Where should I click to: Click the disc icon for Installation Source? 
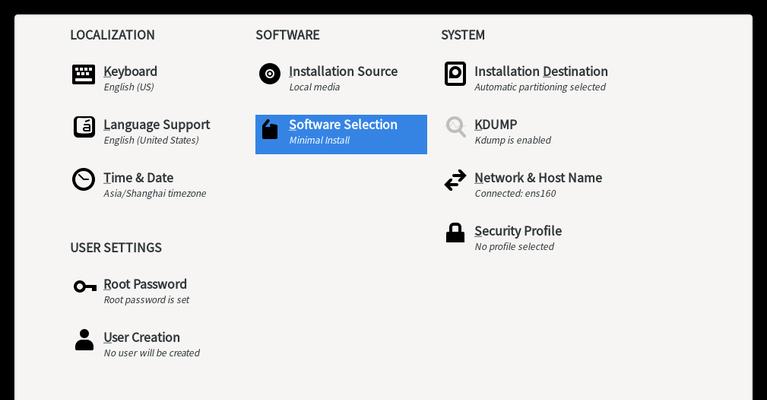pos(270,74)
